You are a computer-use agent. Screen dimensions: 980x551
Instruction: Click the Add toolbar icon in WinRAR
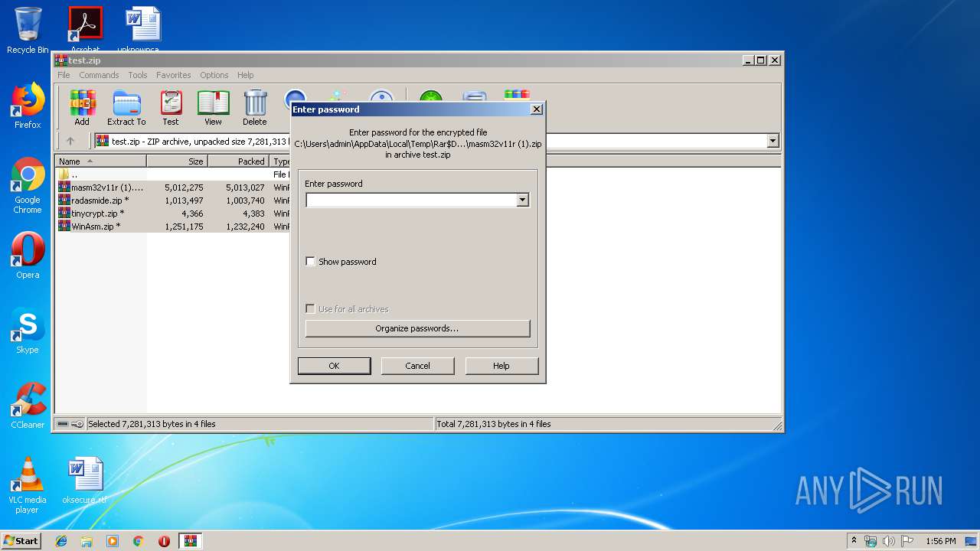click(82, 108)
